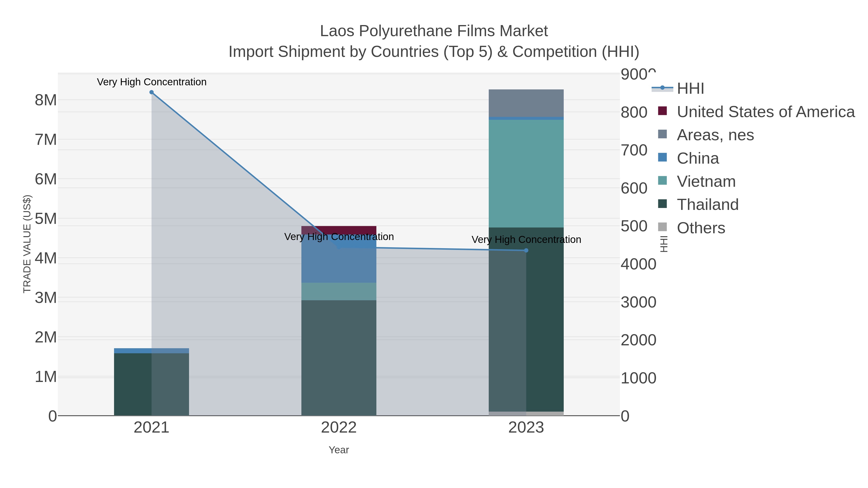Click the 2021 x-axis label

coord(152,428)
